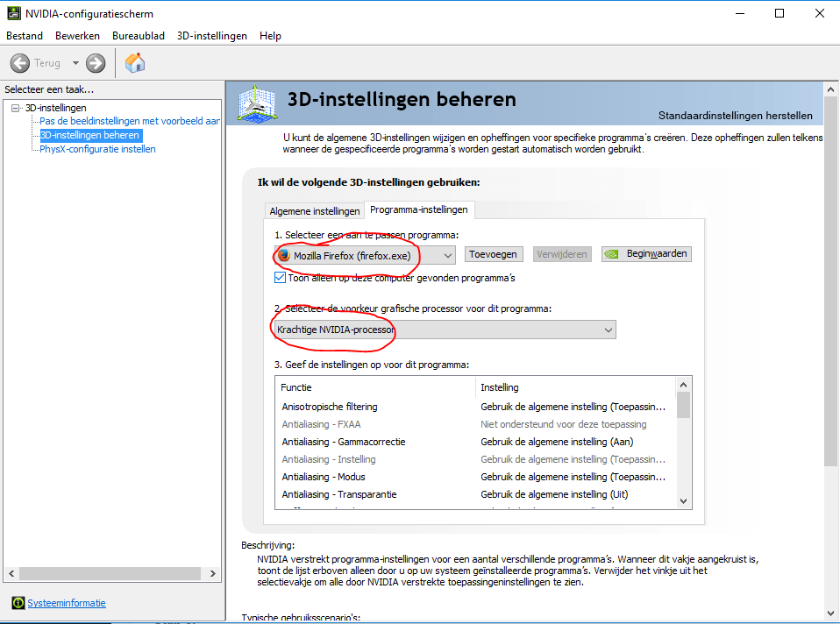This screenshot has height=624, width=840.
Task: Go to Home via house icon
Action: point(135,63)
